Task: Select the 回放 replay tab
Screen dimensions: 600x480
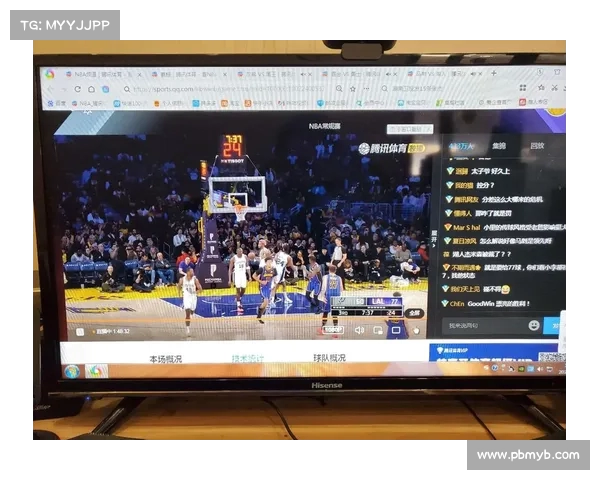Action: pos(537,146)
